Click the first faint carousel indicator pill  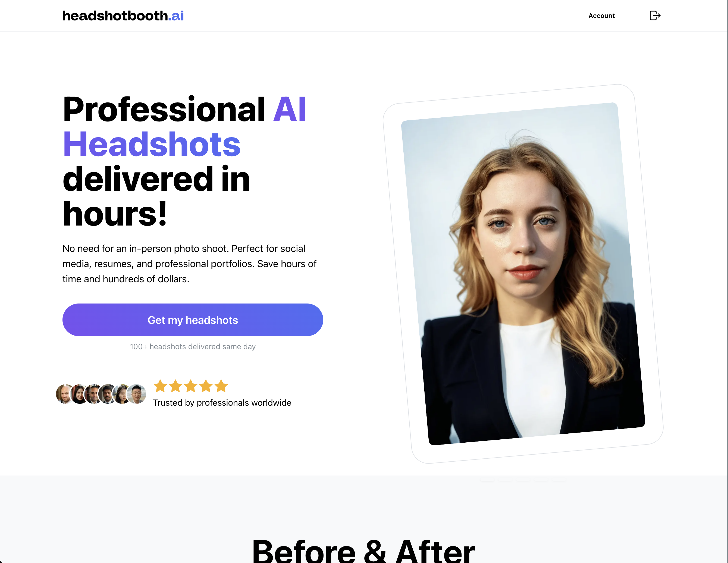tap(487, 480)
